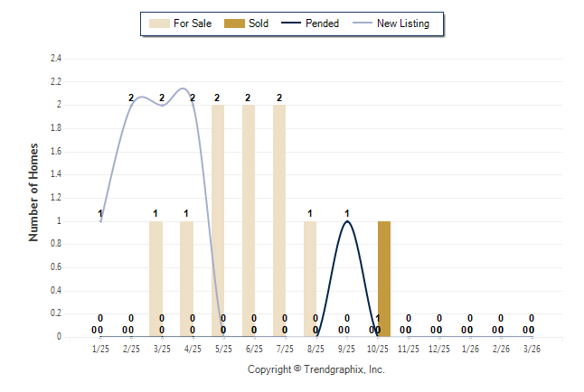Select the For Sale bar at 7/25
Viewport: 584px width, 392px height.
click(x=279, y=220)
